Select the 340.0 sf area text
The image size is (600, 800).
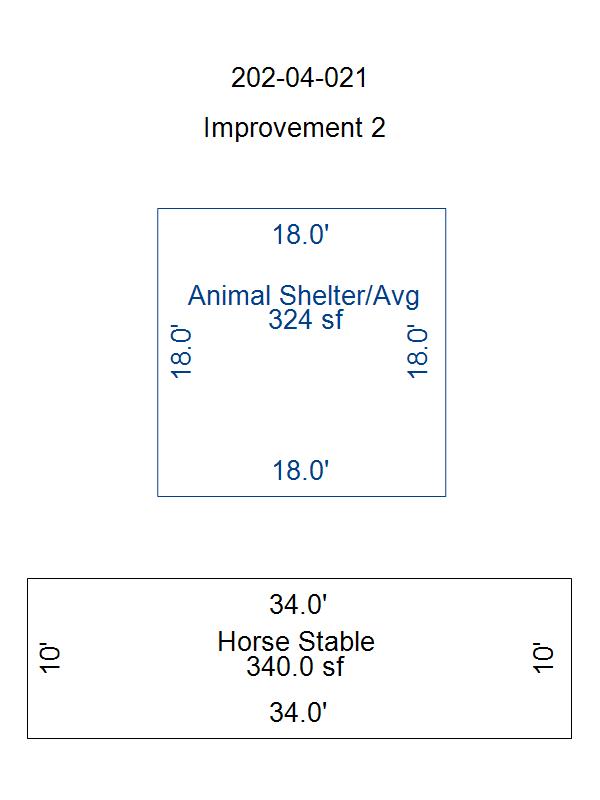(x=295, y=666)
